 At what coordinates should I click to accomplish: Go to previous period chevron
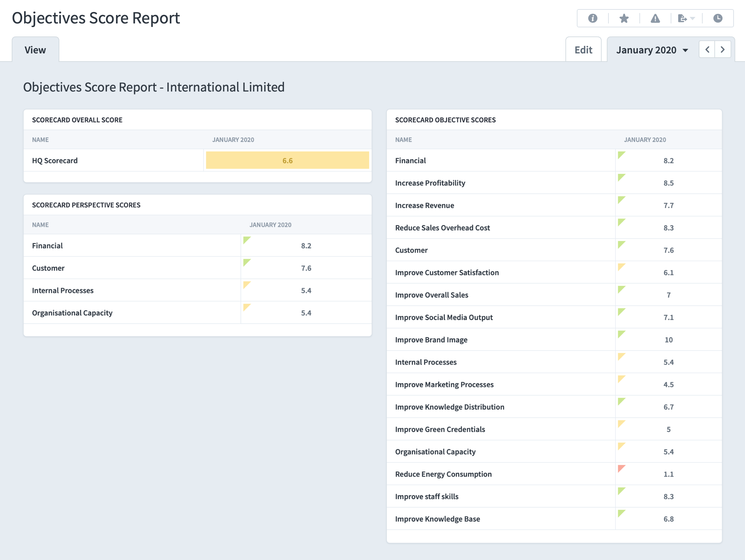(x=707, y=50)
